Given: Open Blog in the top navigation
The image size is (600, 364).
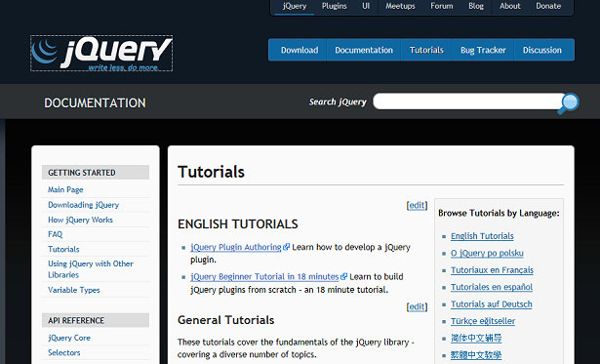Looking at the screenshot, I should [476, 6].
